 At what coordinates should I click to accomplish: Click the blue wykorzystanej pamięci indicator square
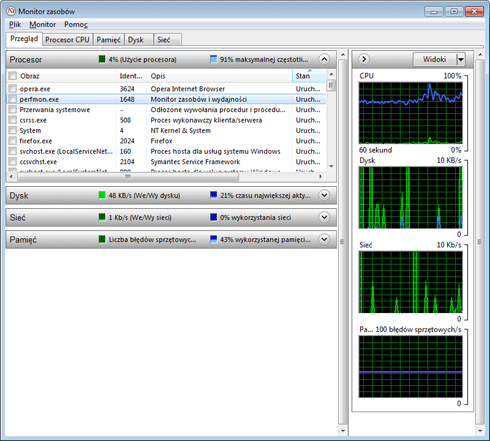pos(214,239)
